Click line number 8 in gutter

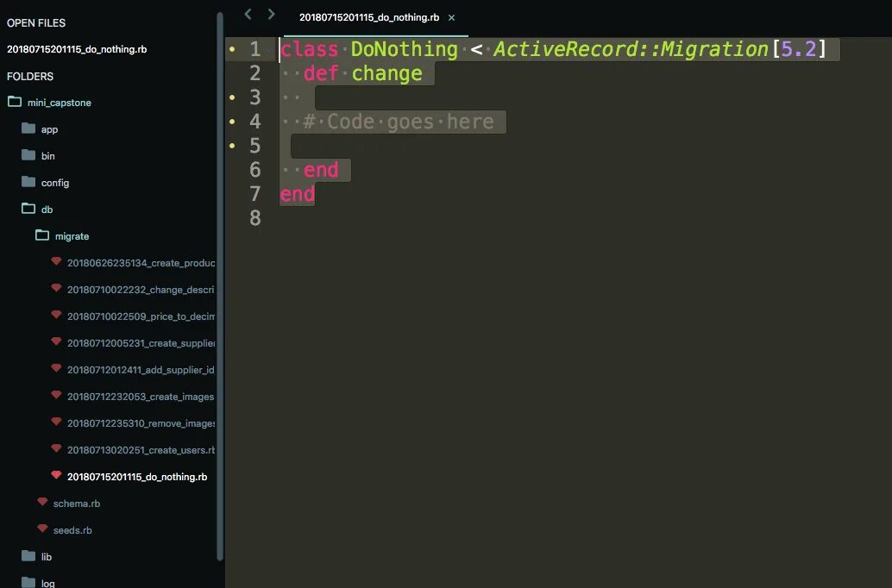[254, 218]
